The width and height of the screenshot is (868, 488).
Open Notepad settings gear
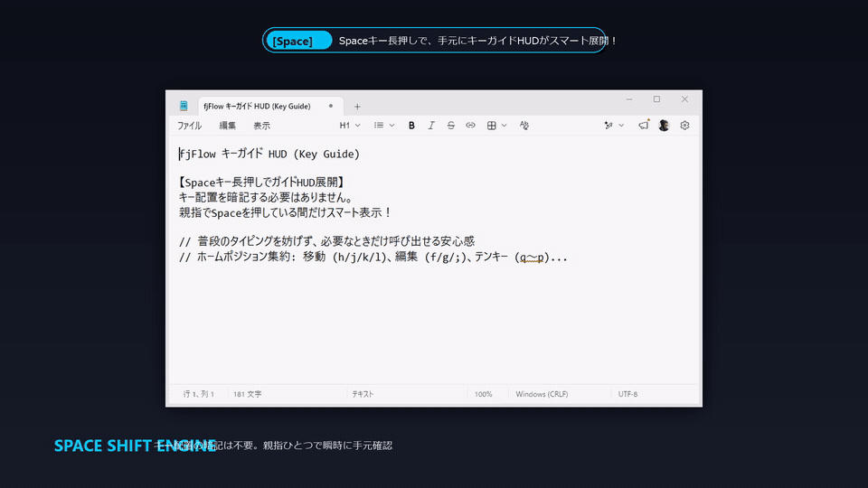684,126
